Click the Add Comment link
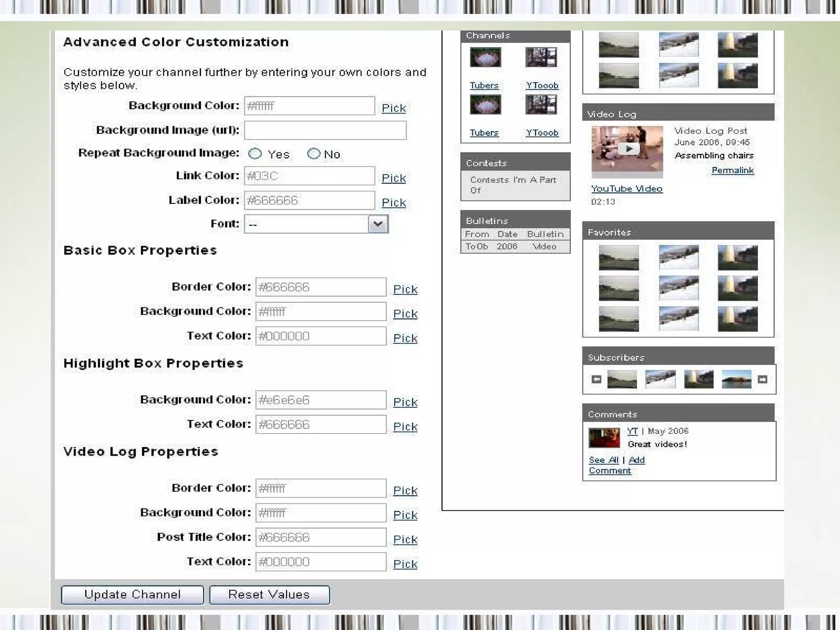 tap(637, 460)
